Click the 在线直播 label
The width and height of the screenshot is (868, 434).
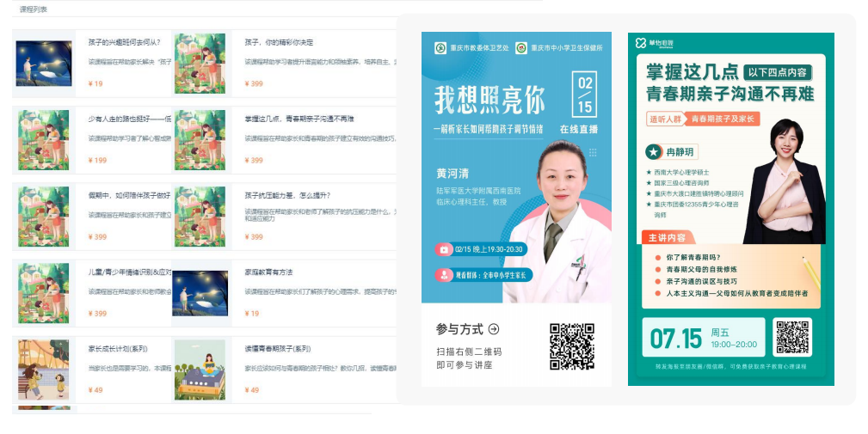[x=578, y=129]
